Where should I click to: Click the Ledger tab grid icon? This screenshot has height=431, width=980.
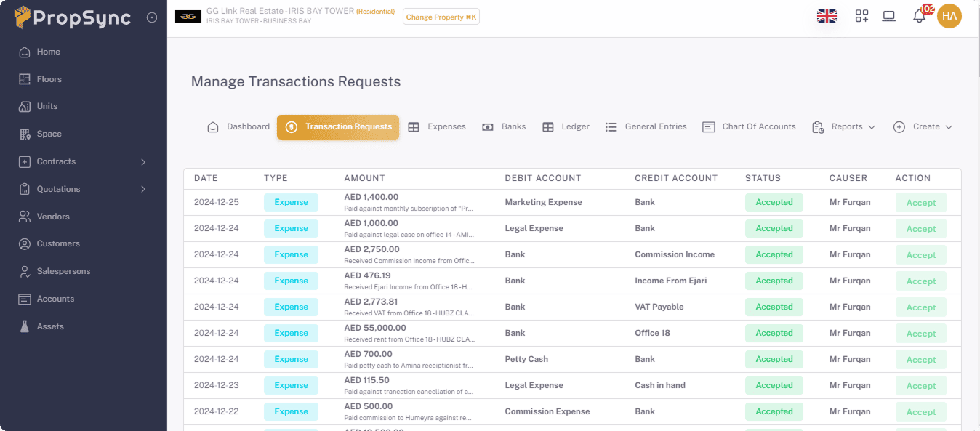point(548,127)
